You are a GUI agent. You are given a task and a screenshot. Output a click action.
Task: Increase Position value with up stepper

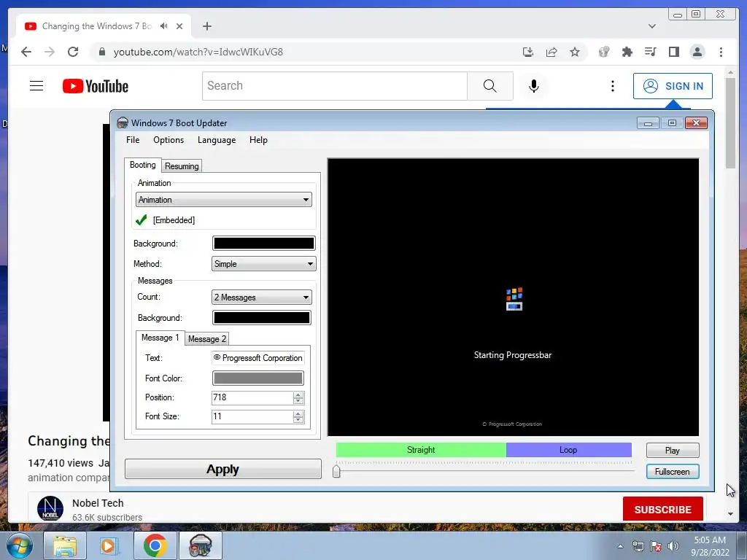pyautogui.click(x=298, y=394)
